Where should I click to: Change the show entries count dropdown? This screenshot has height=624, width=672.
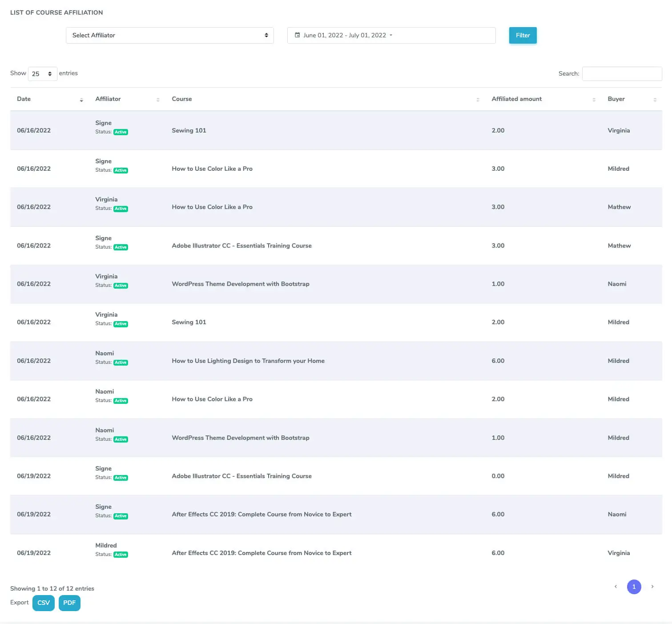pyautogui.click(x=42, y=74)
